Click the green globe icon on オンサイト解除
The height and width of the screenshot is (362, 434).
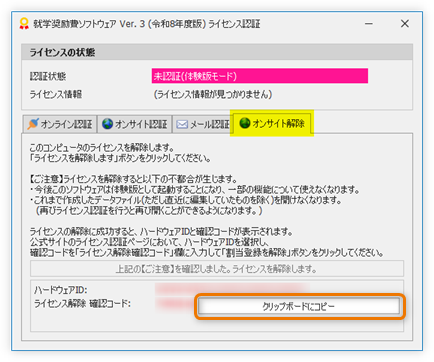(245, 123)
